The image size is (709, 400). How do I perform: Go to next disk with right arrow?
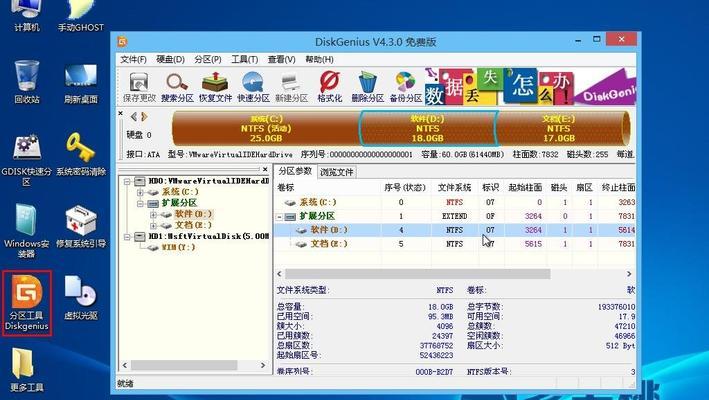click(144, 117)
